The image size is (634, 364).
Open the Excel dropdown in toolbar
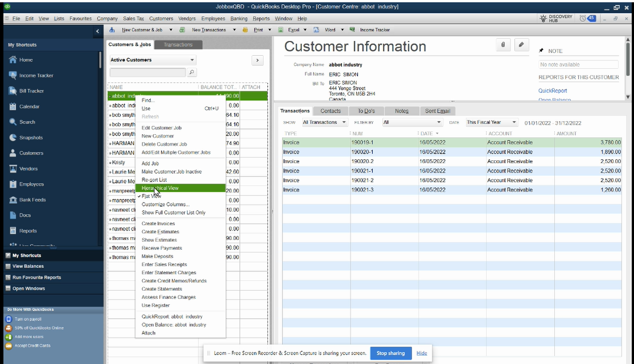305,30
